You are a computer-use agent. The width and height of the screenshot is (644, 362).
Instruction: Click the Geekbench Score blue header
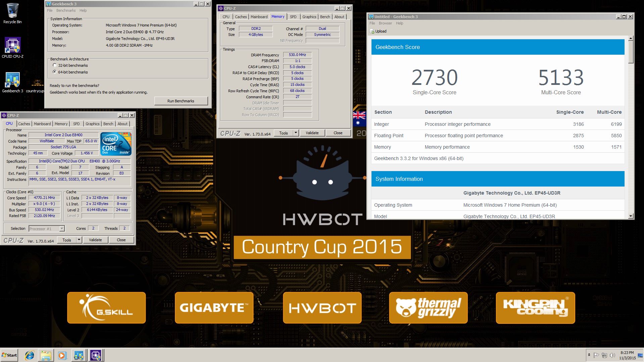click(498, 47)
